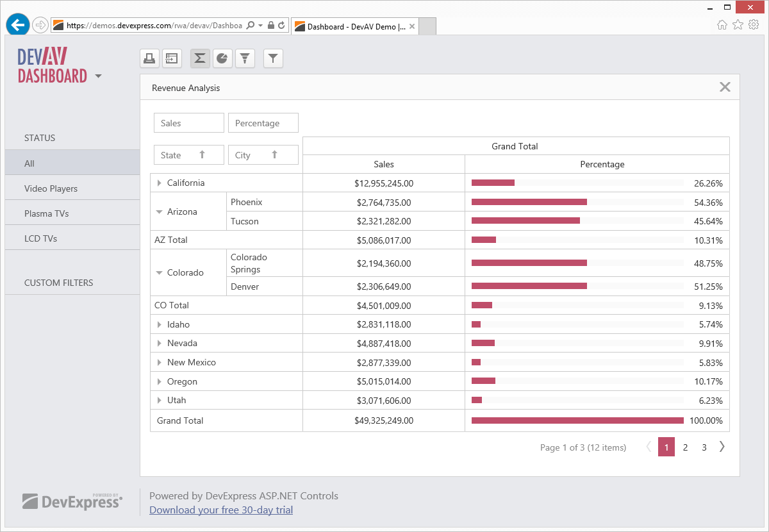Collapse the Arizona row
Image resolution: width=769 pixels, height=532 pixels.
160,212
